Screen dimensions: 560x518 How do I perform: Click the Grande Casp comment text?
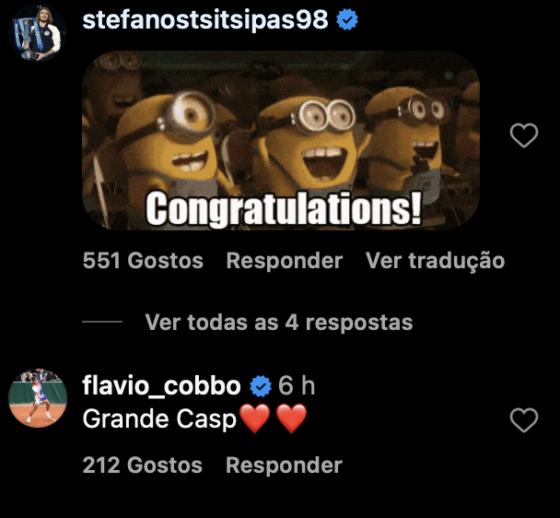[159, 419]
